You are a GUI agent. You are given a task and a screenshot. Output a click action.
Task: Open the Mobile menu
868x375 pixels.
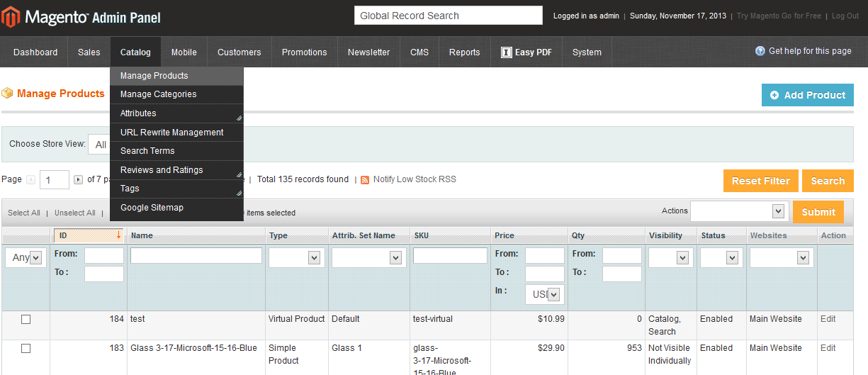click(184, 52)
